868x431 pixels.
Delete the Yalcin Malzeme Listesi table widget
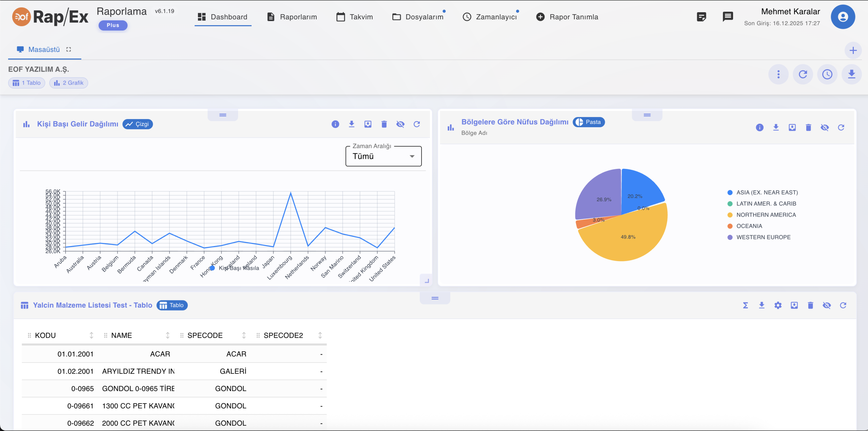pos(810,305)
